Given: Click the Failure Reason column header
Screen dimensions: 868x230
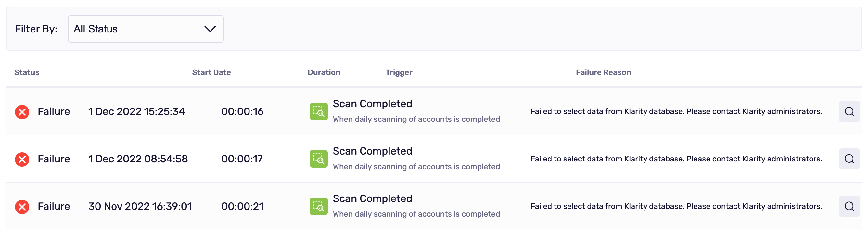Looking at the screenshot, I should click(x=603, y=72).
